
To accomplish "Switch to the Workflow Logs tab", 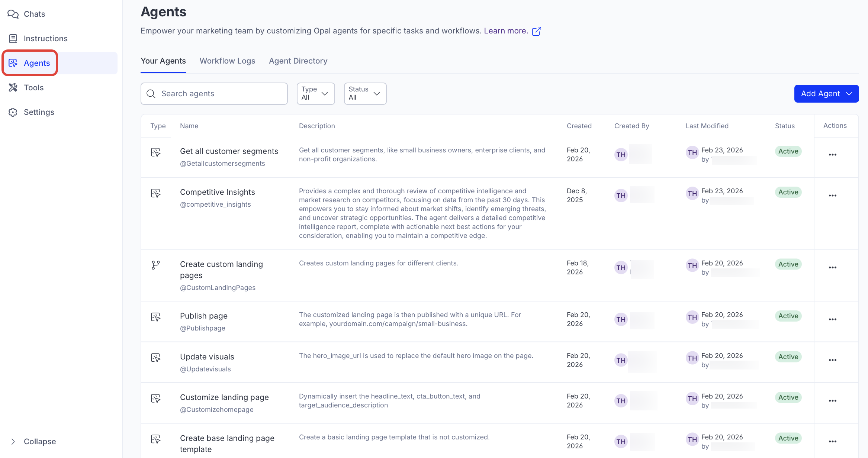I will 227,61.
